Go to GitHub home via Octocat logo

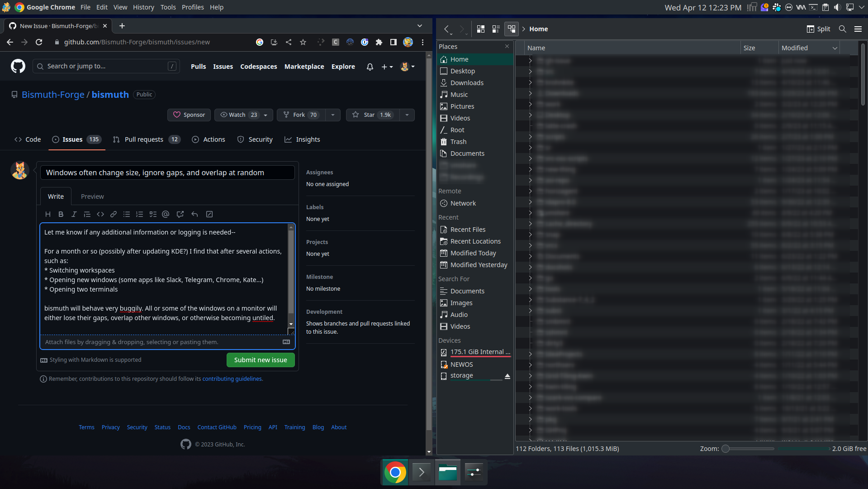coord(18,67)
